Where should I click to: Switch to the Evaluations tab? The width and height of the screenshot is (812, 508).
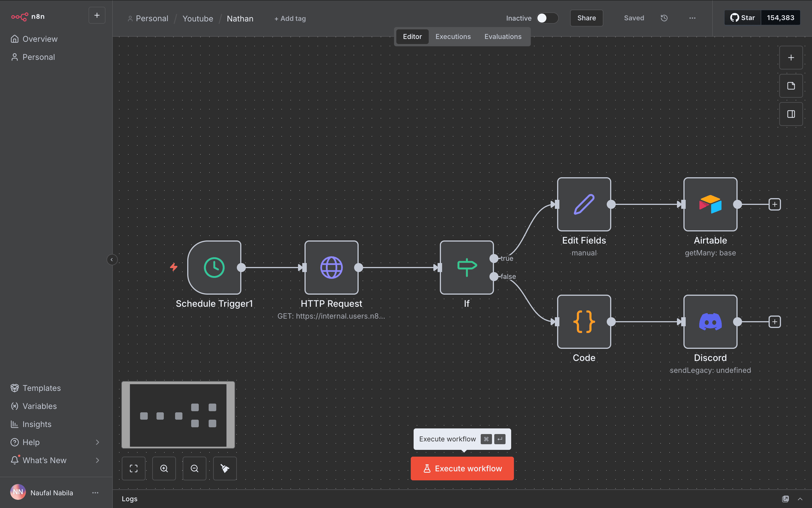[503, 37]
